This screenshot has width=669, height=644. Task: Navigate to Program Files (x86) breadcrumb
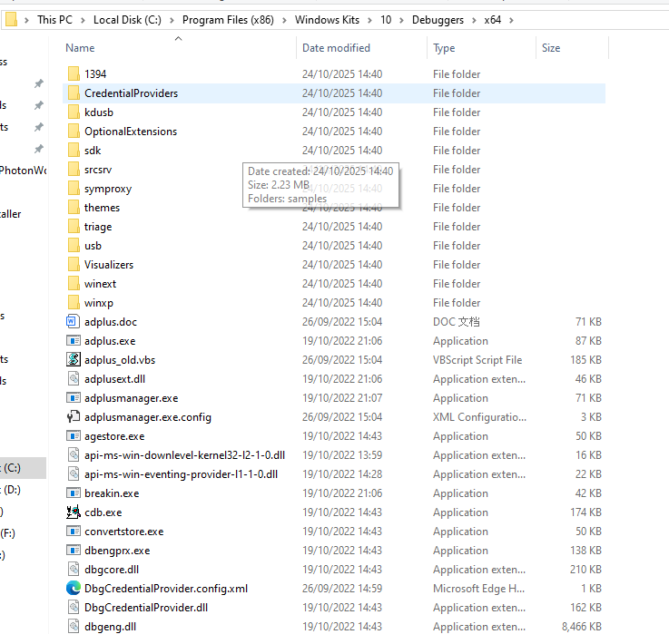pyautogui.click(x=228, y=20)
